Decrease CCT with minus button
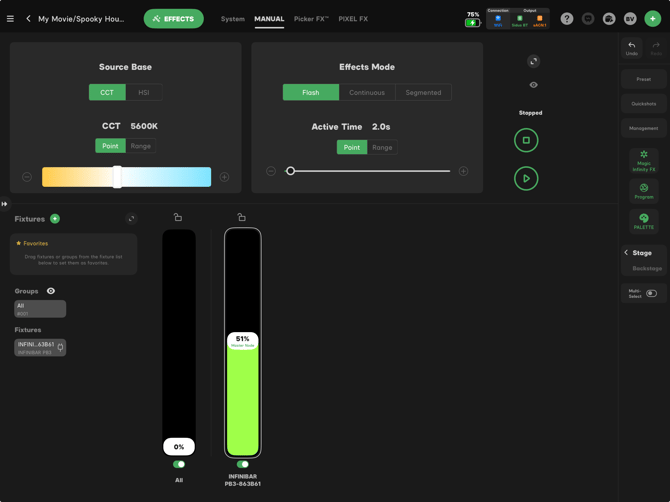This screenshot has height=502, width=670. [27, 177]
